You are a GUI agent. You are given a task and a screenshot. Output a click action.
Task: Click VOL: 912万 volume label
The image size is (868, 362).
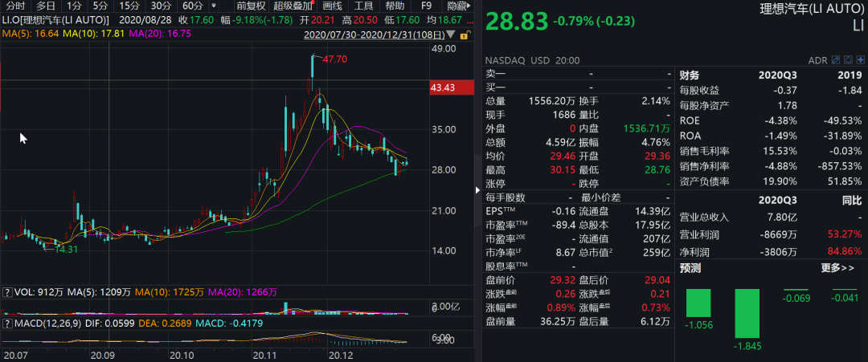tap(39, 292)
